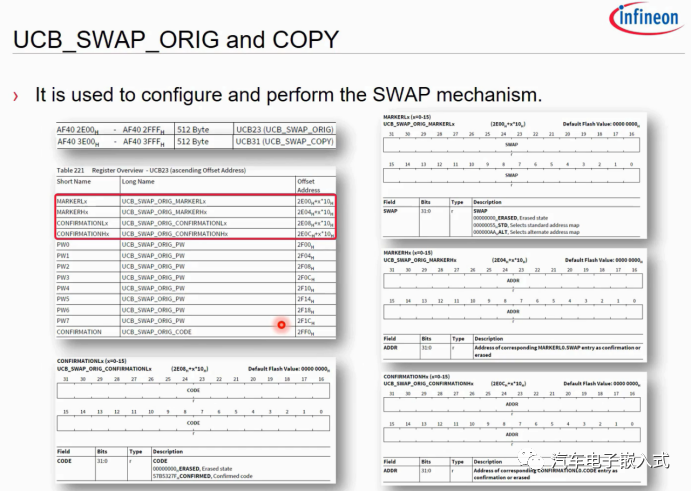Click the 2E04H+x*10H offset of MARKERHx
Image resolution: width=692 pixels, height=491 pixels.
[x=315, y=212]
